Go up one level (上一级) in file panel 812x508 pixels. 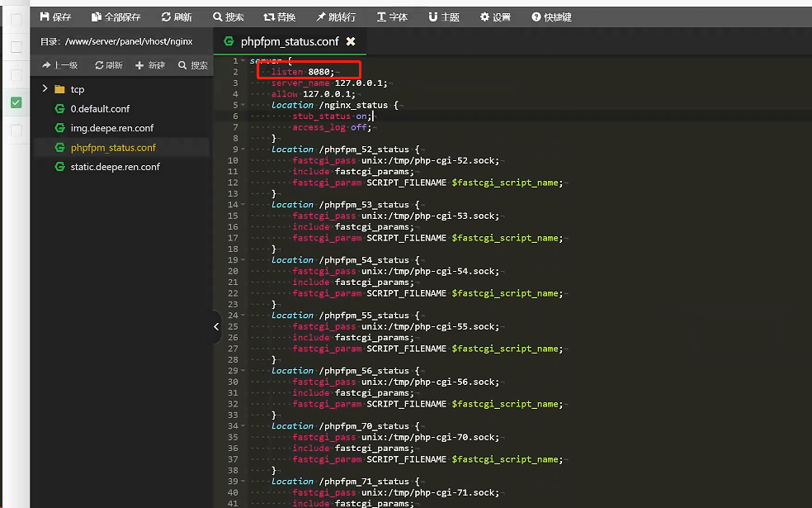pos(60,65)
